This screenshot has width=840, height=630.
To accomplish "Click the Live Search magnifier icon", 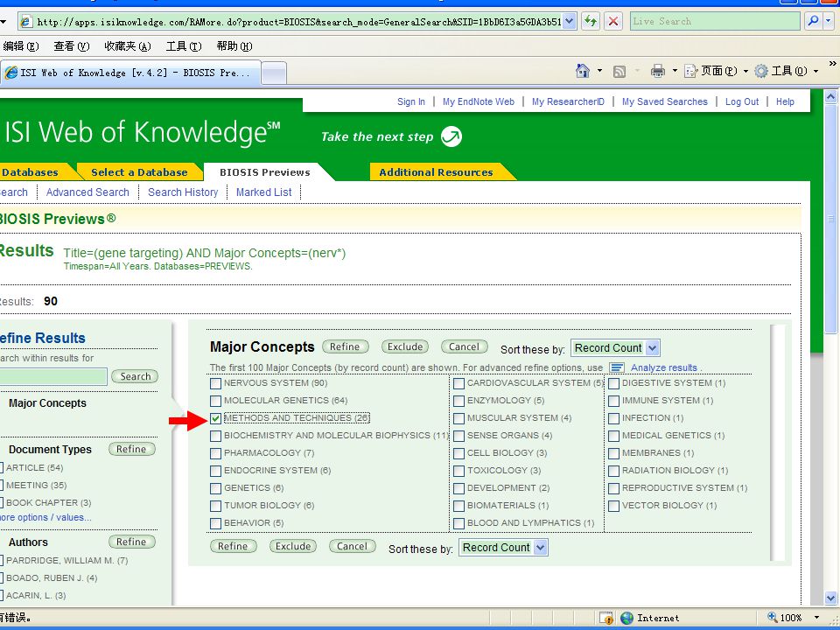I will click(x=813, y=21).
